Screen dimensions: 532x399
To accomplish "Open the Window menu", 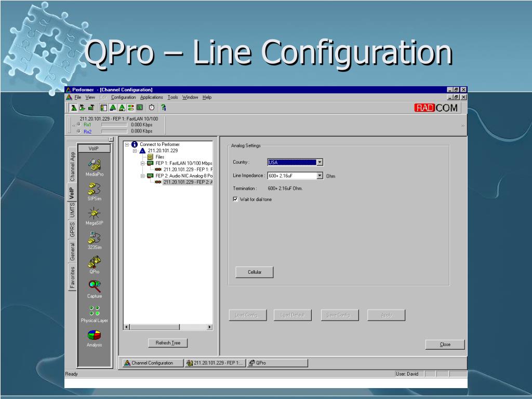I will tap(190, 97).
